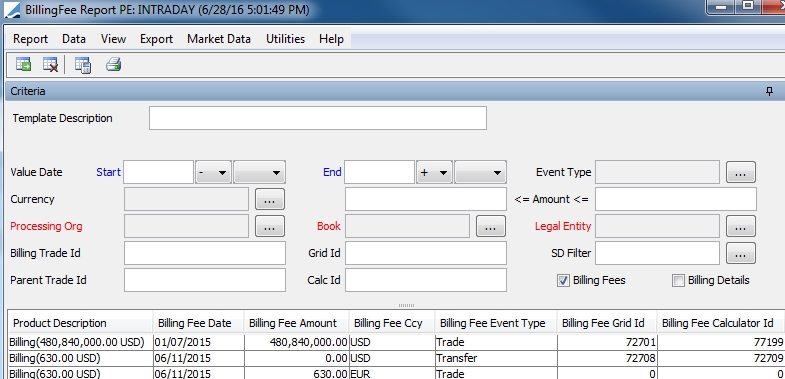Viewport: 785px width, 379px height.
Task: Click the maximum Amount input field
Action: 676,199
